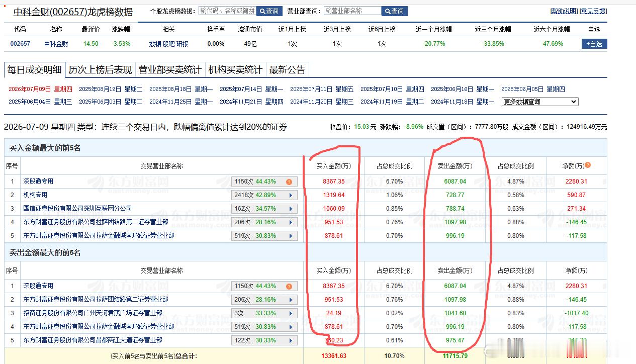
Task: Select date 2024年11月19日 星期二
Action: pos(392,102)
